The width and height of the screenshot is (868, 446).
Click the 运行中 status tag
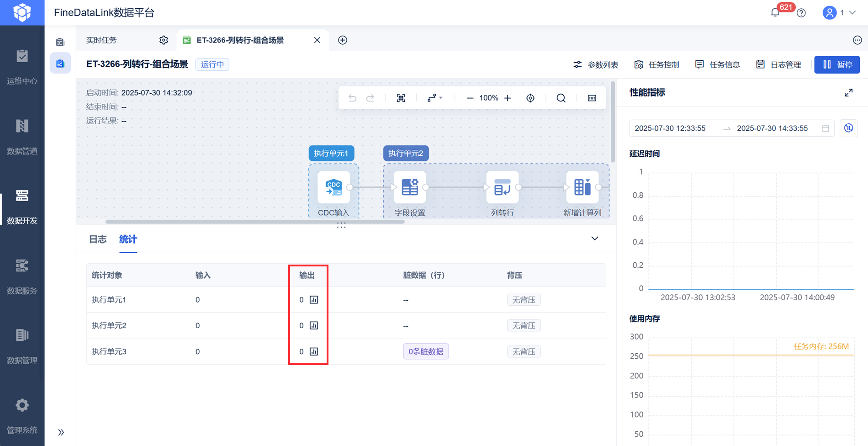212,64
